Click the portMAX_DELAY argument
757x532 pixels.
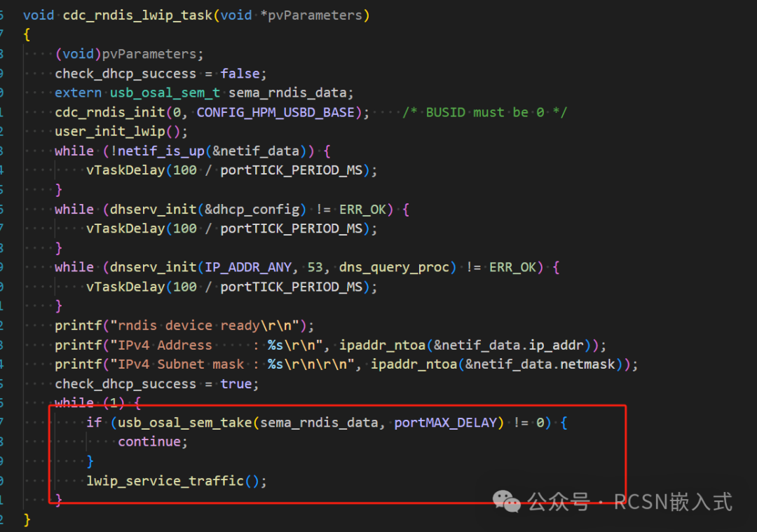pyautogui.click(x=446, y=423)
